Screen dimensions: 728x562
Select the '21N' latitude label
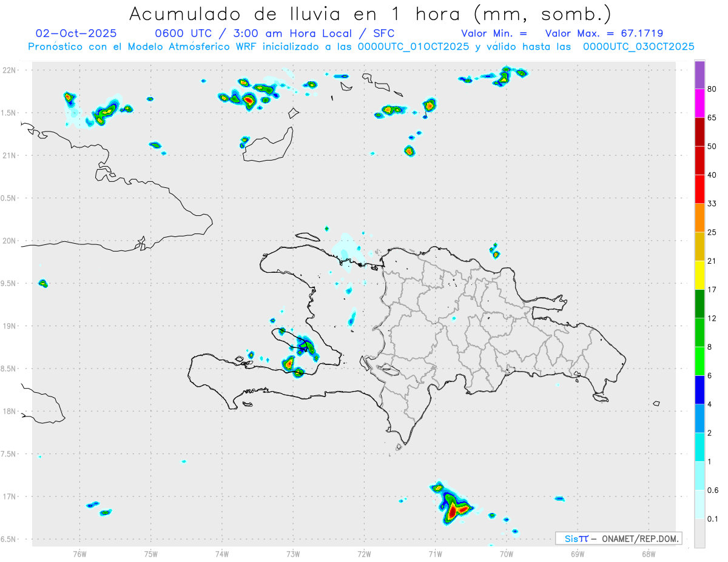[x=10, y=155]
